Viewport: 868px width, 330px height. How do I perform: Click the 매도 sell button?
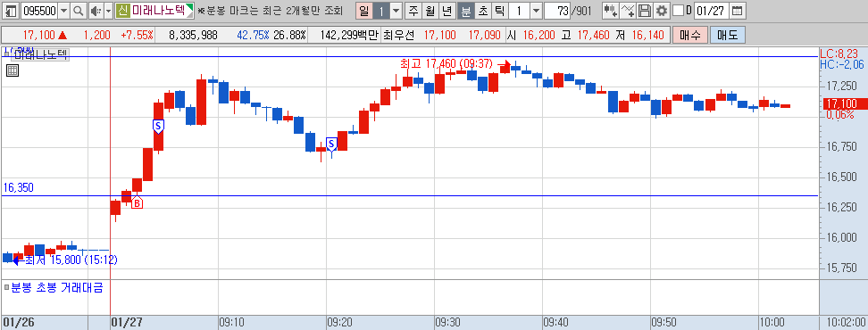click(x=727, y=36)
